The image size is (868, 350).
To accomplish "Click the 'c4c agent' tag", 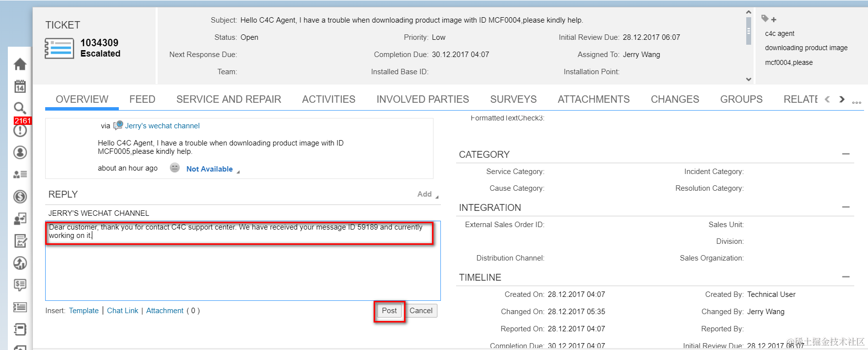I will [780, 33].
